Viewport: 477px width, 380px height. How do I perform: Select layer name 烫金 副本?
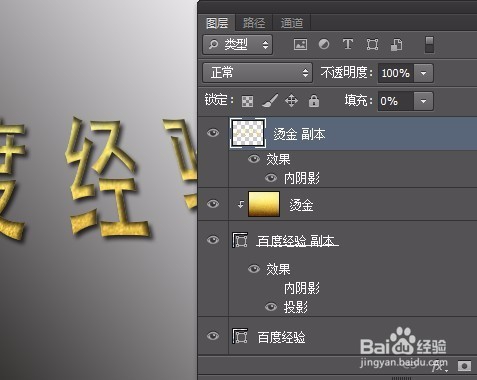tap(299, 134)
